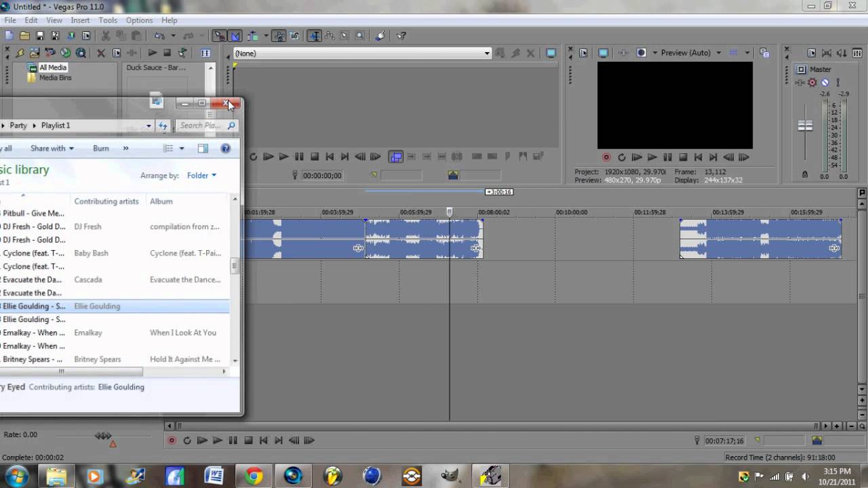Click timeline Record button in transport
868x488 pixels.
pos(172,441)
